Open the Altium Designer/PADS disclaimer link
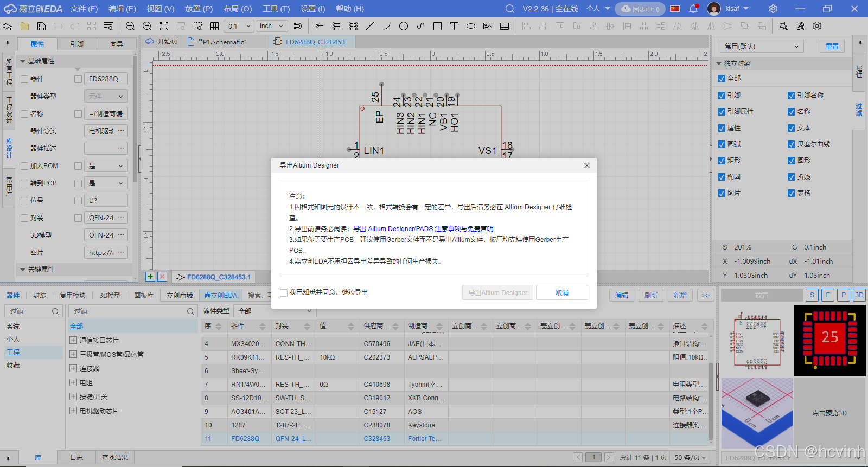Screen dimensions: 868x467 click(x=423, y=229)
